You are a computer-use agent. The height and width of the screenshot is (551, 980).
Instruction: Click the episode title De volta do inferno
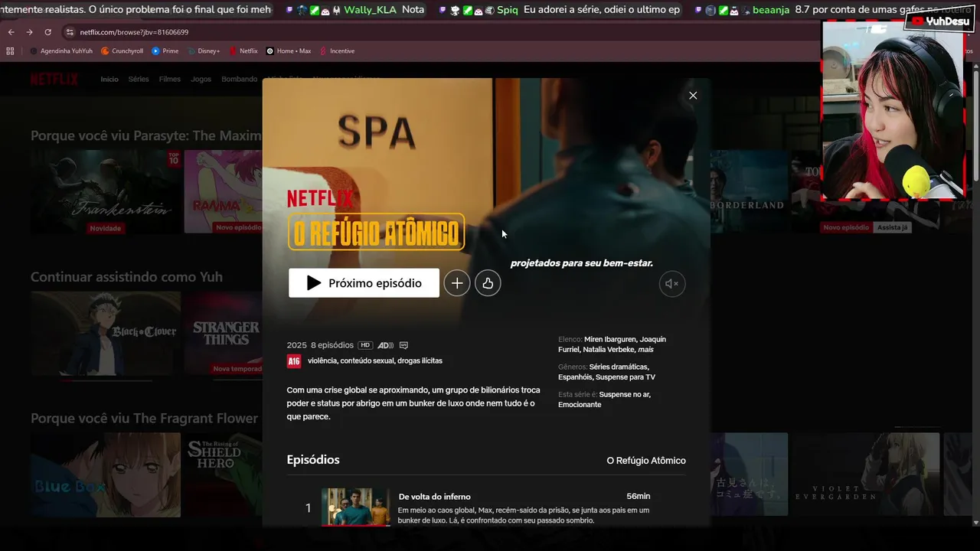(x=434, y=497)
